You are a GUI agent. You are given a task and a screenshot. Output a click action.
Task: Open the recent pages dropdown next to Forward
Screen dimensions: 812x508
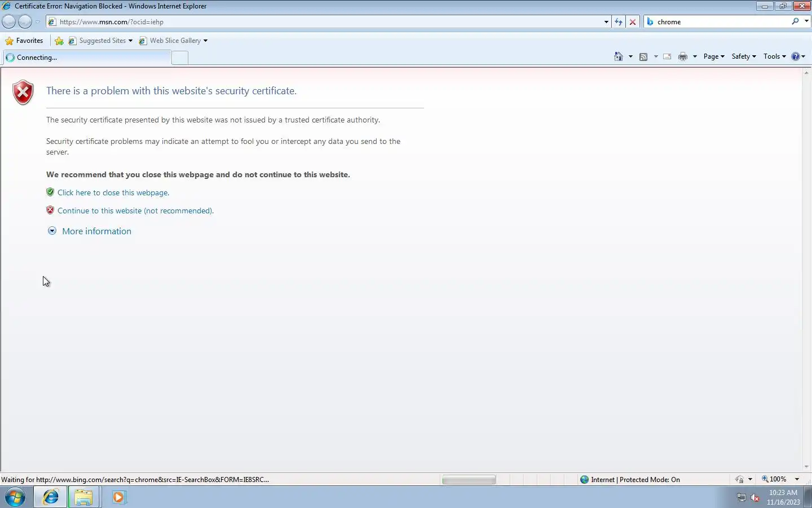38,22
